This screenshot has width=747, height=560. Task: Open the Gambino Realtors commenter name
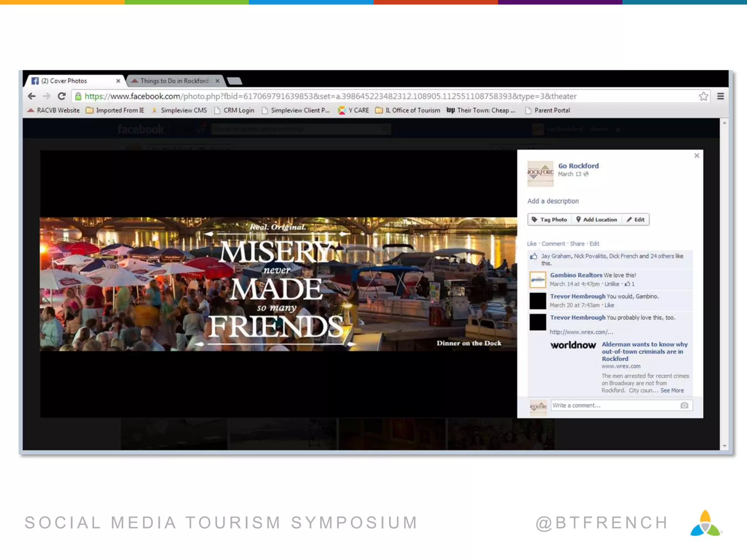coord(576,275)
